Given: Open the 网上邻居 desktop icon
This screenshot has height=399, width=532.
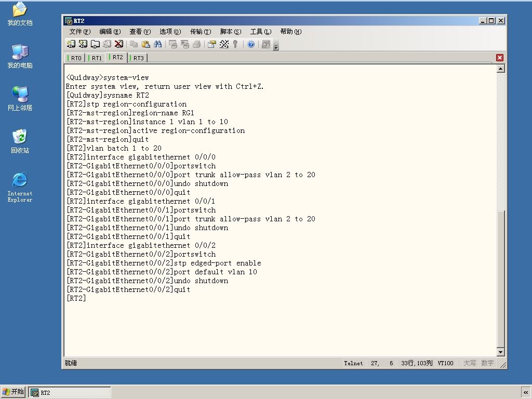Looking at the screenshot, I should point(20,98).
